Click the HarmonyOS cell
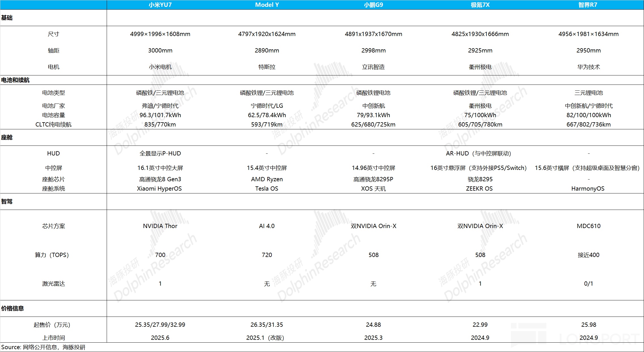 (588, 189)
